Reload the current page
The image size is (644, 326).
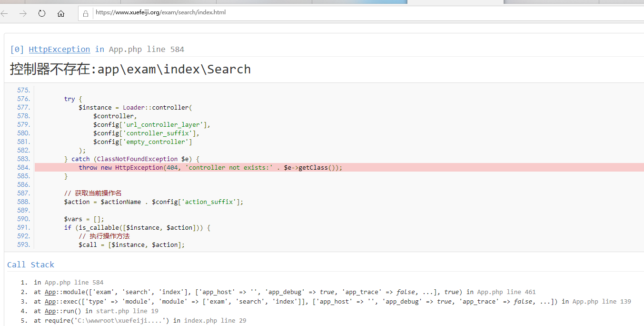(42, 13)
